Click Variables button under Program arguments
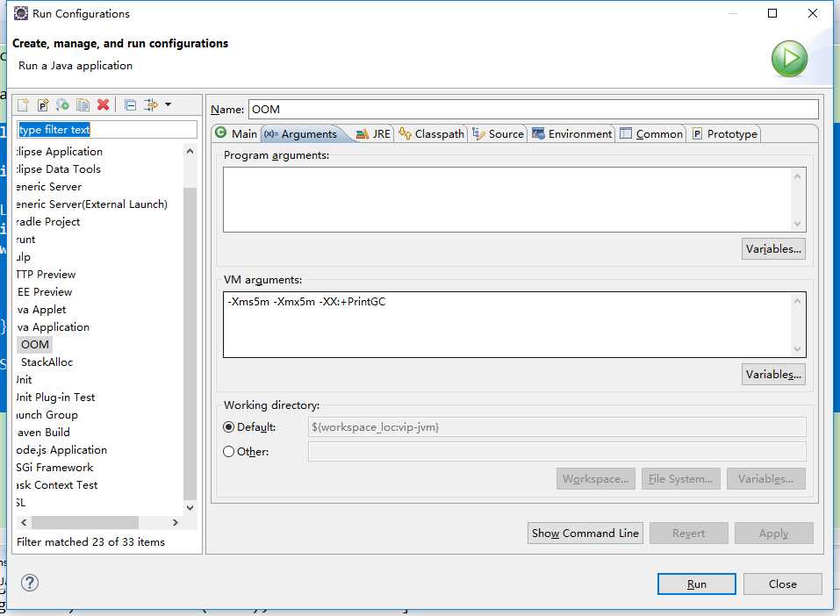Viewport: 840px width, 616px height. click(773, 249)
